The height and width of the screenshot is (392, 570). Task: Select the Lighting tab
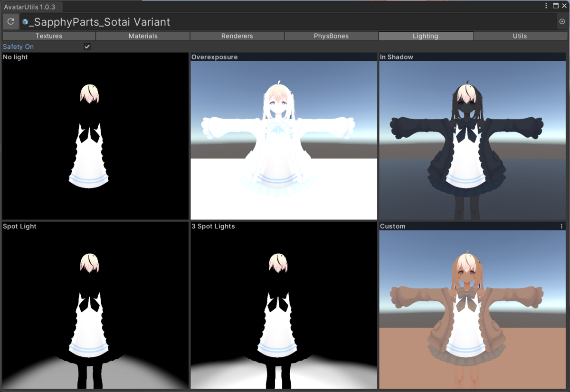coord(426,36)
